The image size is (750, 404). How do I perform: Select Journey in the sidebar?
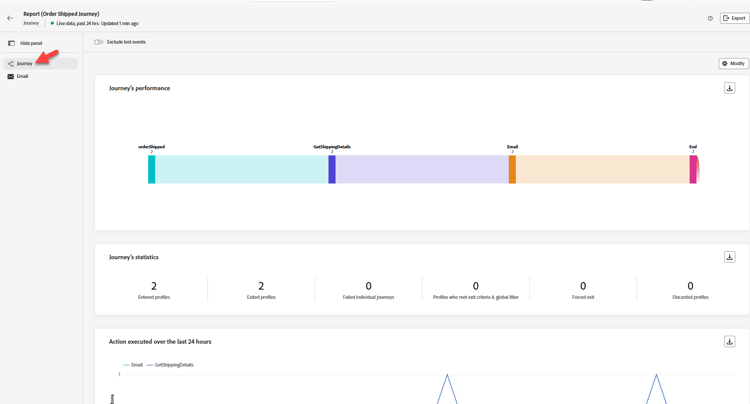point(41,64)
